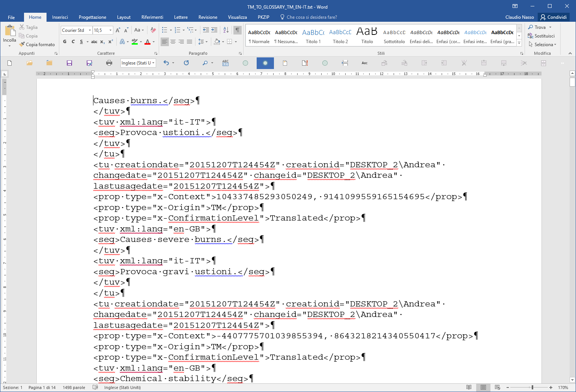Toggle superscript formatting

point(111,42)
